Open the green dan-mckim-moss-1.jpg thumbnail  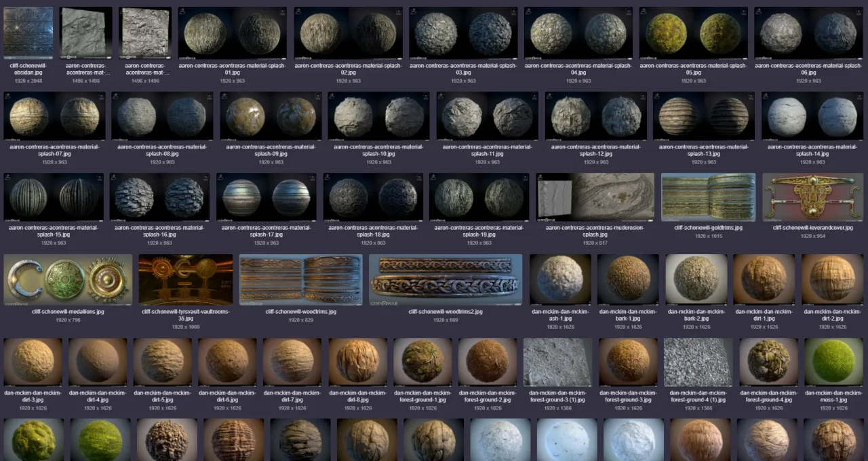click(833, 362)
